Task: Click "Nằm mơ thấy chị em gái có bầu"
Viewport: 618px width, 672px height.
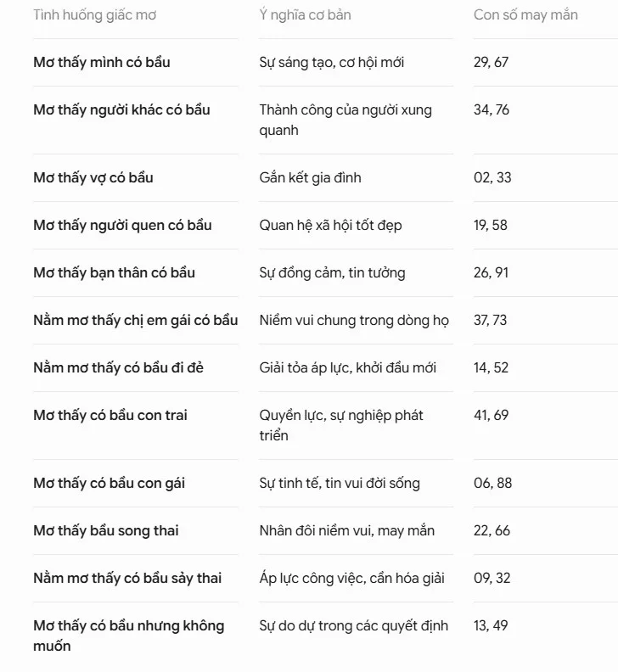Action: click(x=136, y=321)
